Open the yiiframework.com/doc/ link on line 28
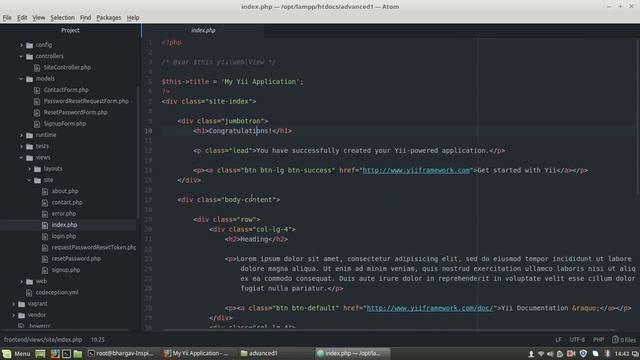The image size is (640, 360). [x=430, y=308]
